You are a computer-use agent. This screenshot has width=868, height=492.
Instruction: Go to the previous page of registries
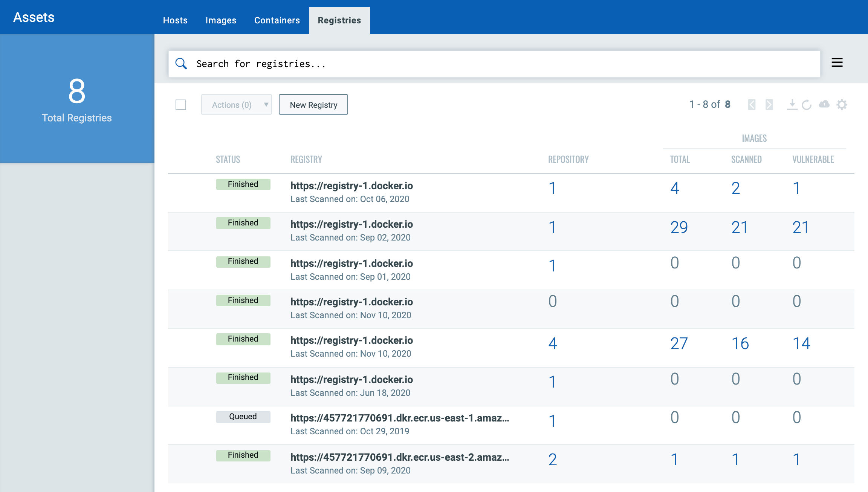752,104
